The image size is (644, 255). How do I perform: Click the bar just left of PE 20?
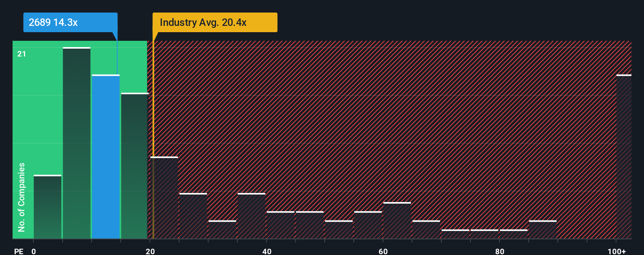click(135, 166)
